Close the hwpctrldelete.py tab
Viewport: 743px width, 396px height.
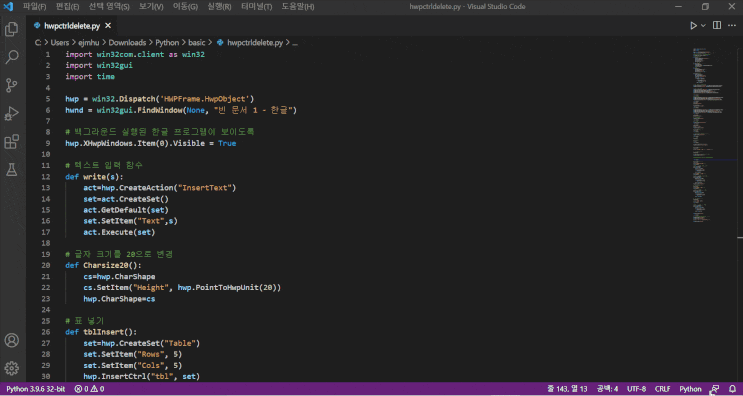(108, 26)
